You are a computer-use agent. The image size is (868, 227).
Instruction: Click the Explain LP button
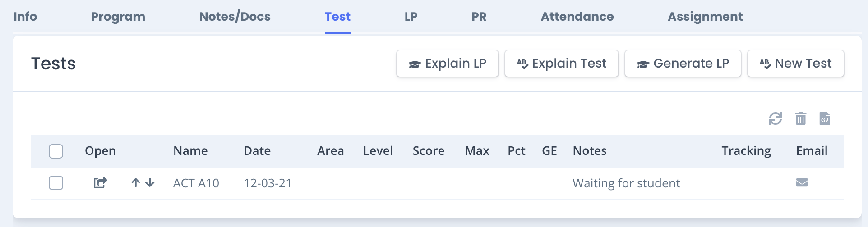(448, 64)
